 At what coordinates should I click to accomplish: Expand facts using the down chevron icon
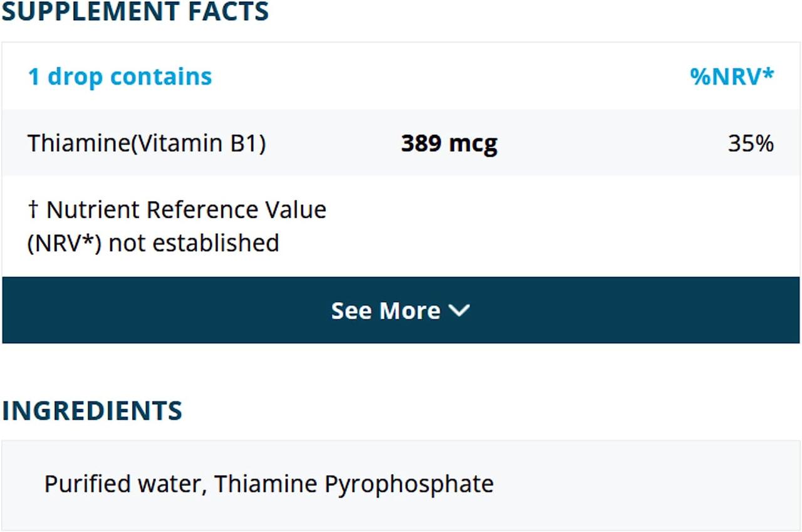(460, 310)
